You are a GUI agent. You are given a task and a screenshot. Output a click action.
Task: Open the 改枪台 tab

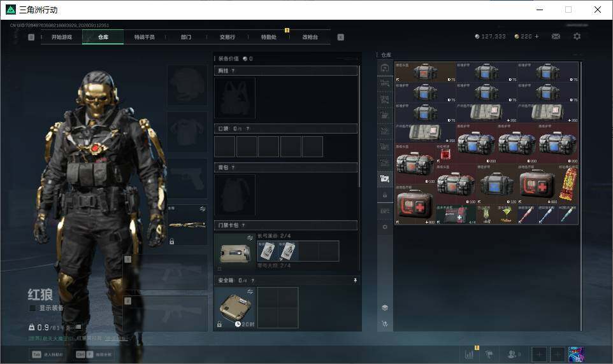[310, 37]
